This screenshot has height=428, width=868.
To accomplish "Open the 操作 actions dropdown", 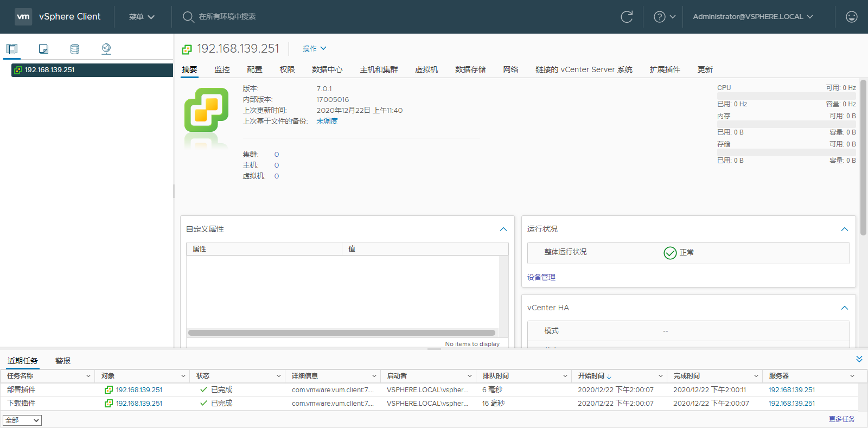I will click(x=315, y=48).
